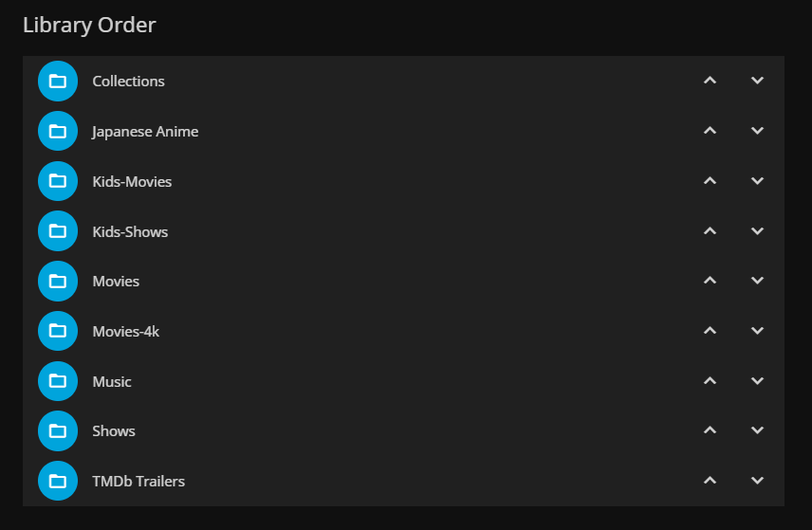Click the Movies library name
Image resolution: width=812 pixels, height=530 pixels.
pyautogui.click(x=116, y=281)
